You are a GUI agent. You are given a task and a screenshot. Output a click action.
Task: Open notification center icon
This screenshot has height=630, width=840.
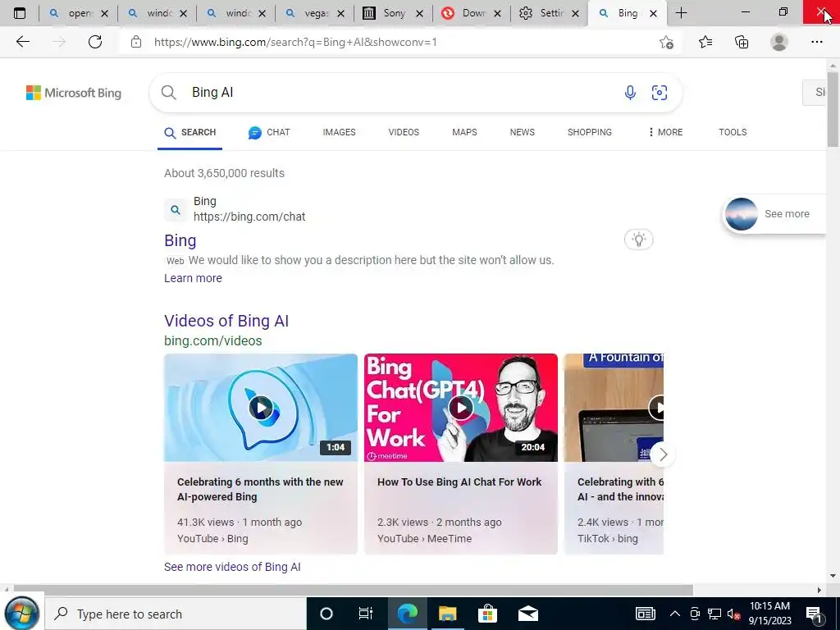[x=814, y=614]
